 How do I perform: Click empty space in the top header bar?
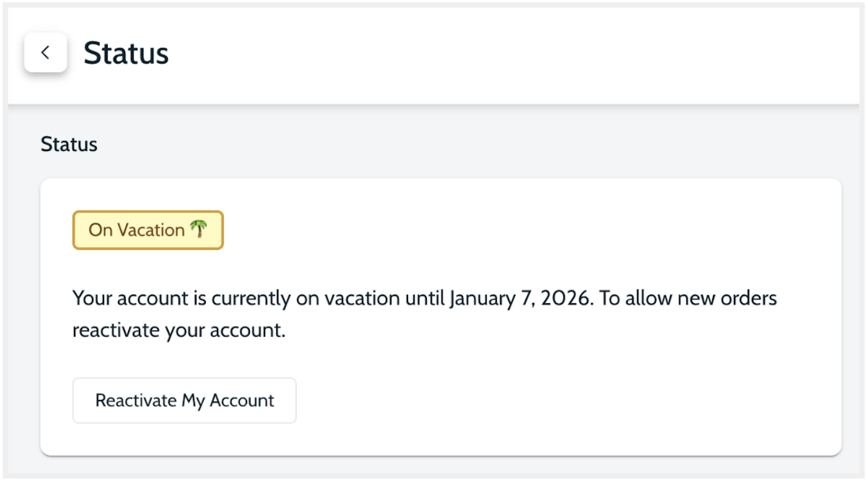(481, 54)
